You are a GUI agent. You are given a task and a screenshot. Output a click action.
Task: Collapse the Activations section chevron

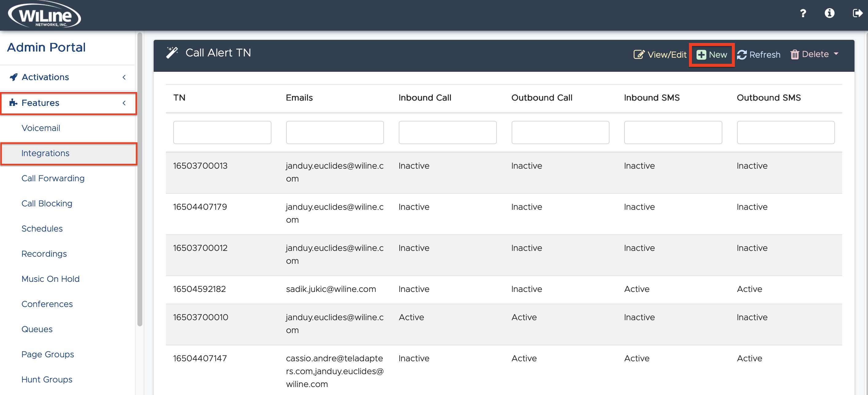point(124,77)
